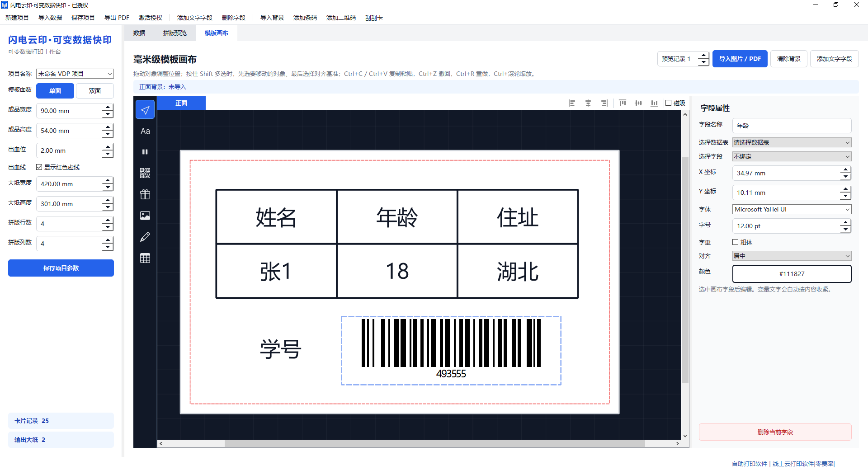Open 项目名称 project dropdown
868x470 pixels.
point(75,74)
